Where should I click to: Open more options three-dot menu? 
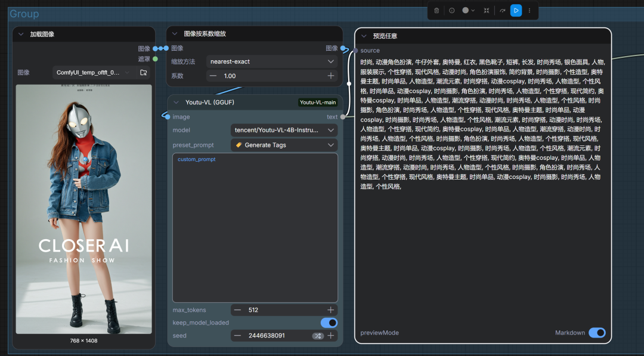[x=530, y=11]
